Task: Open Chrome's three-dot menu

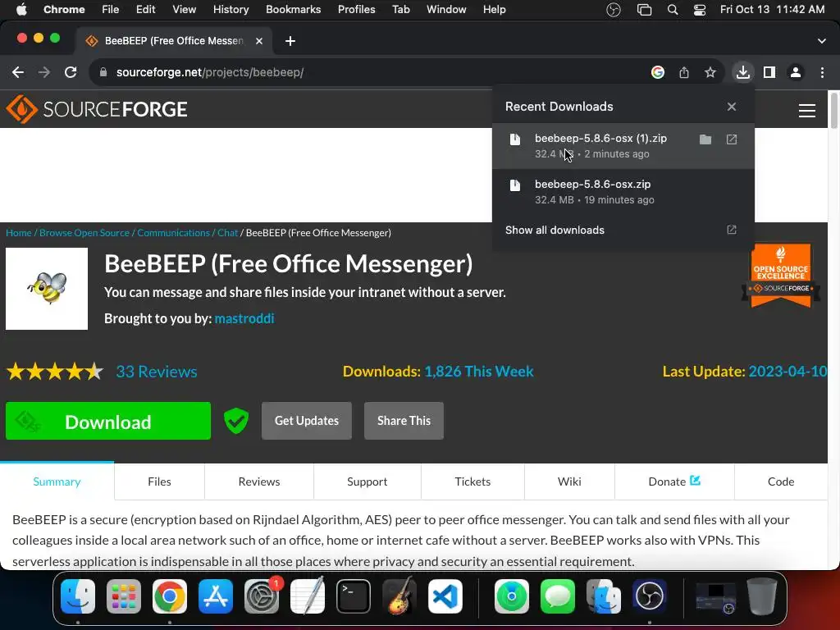Action: click(822, 72)
